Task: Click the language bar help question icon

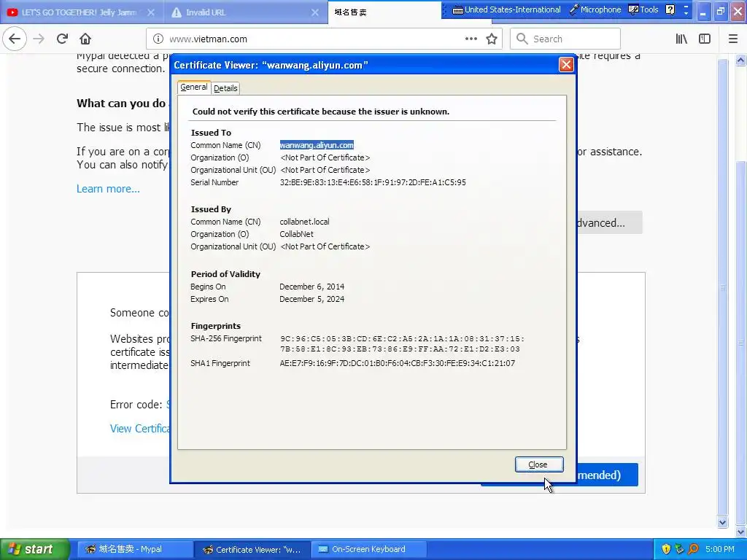Action: 670,9
